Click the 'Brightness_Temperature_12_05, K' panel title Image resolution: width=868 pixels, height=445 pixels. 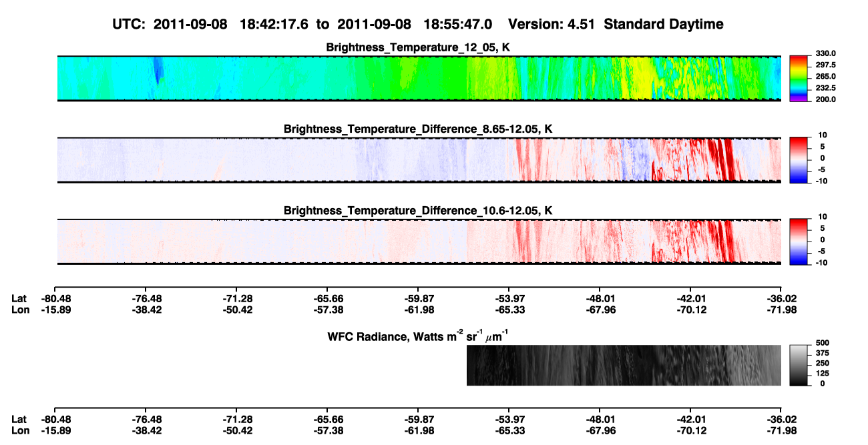pos(419,47)
